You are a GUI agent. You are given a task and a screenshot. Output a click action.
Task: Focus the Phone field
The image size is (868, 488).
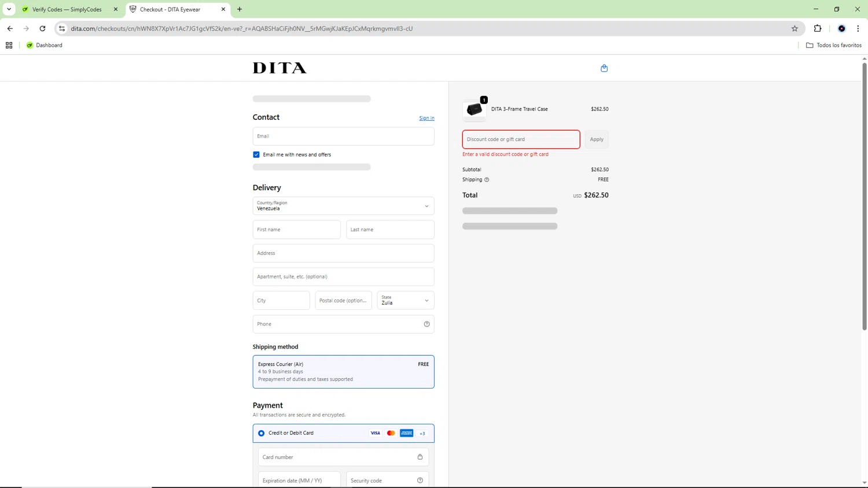click(344, 324)
